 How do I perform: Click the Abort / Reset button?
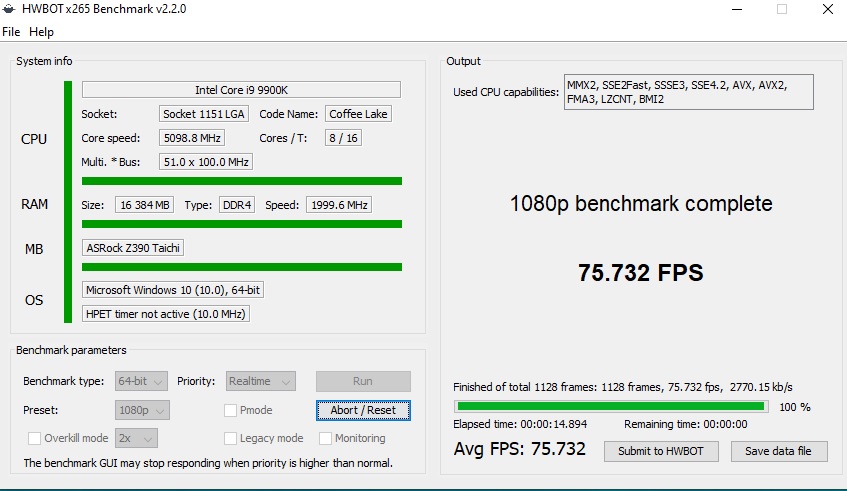363,410
